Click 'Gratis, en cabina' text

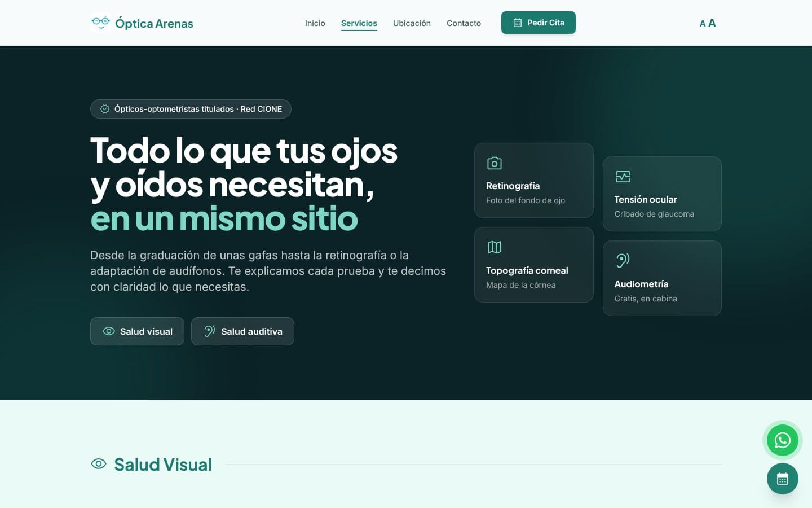(x=646, y=299)
